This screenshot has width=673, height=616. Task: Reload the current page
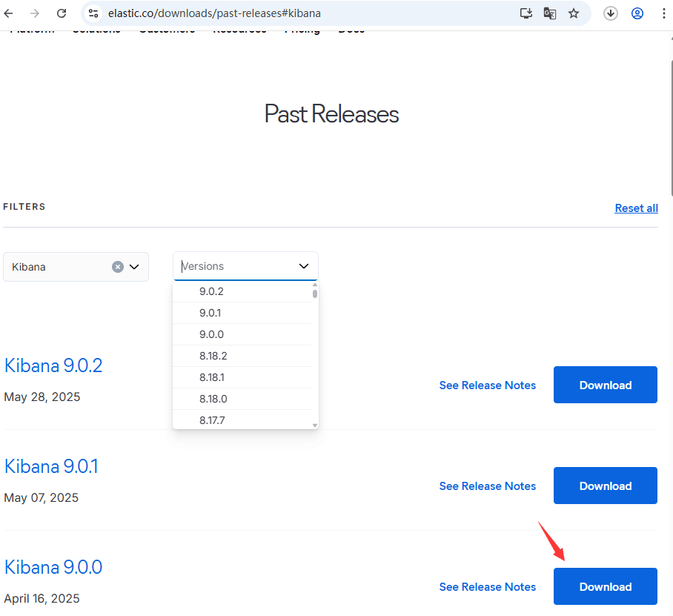click(62, 13)
